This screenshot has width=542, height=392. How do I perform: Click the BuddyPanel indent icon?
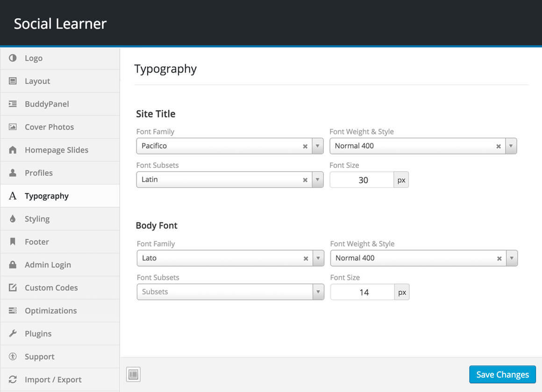(13, 104)
